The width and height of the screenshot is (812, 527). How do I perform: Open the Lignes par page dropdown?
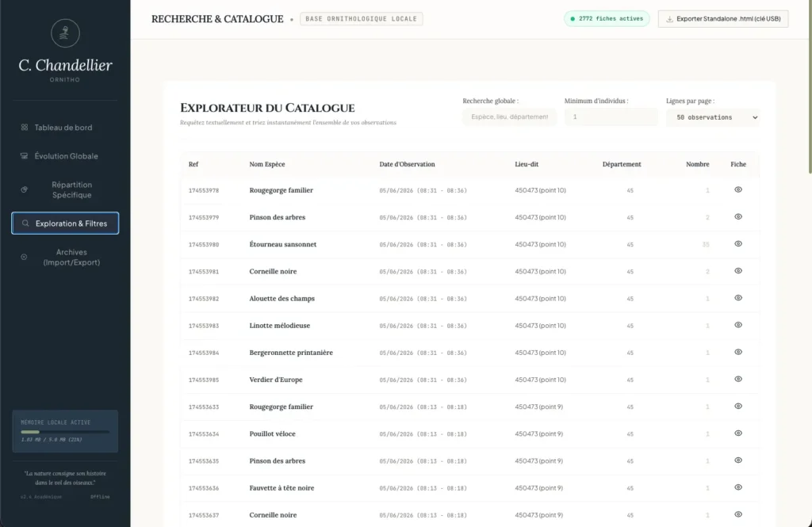(x=713, y=117)
